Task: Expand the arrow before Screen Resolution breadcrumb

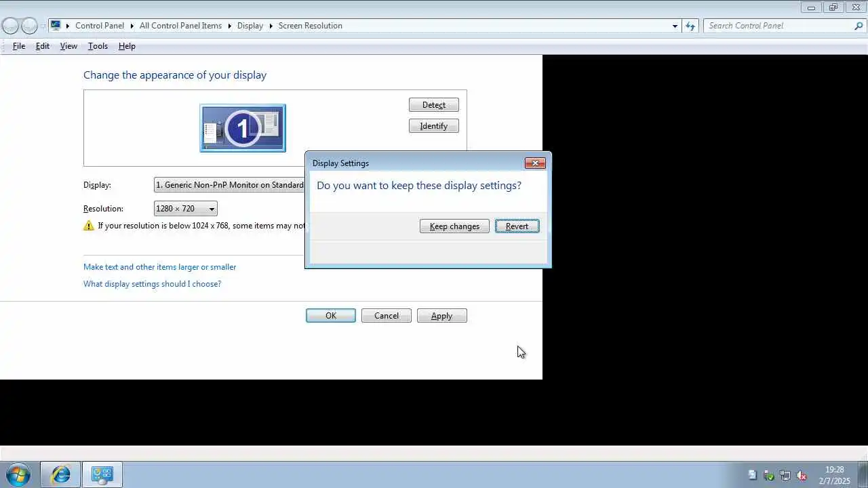Action: [x=271, y=26]
